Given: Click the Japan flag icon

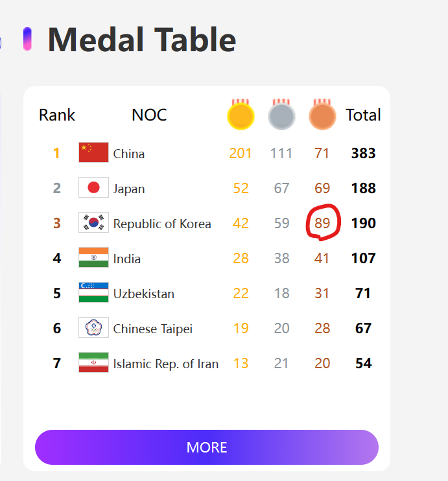Looking at the screenshot, I should [x=93, y=188].
